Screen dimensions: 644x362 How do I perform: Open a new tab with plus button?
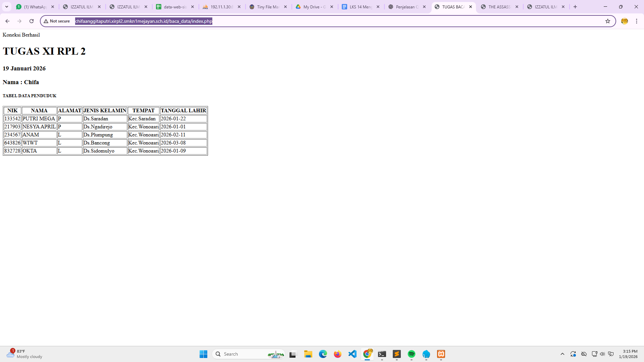pos(575,7)
